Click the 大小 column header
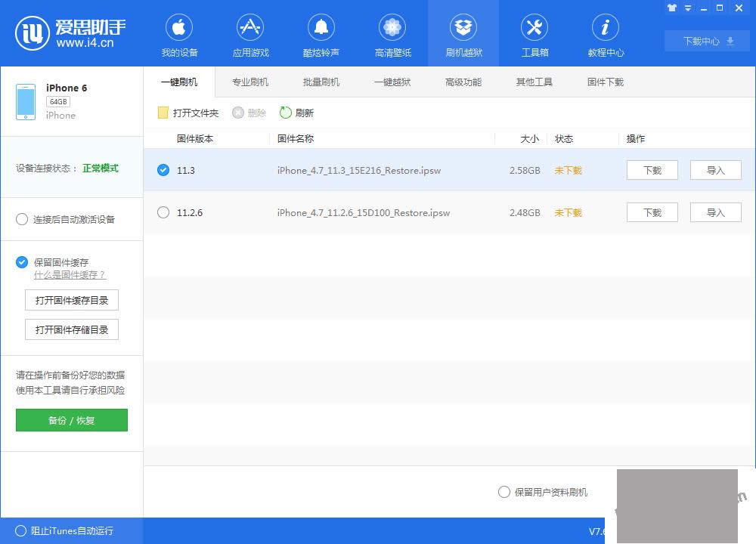This screenshot has height=544, width=756. (x=529, y=139)
